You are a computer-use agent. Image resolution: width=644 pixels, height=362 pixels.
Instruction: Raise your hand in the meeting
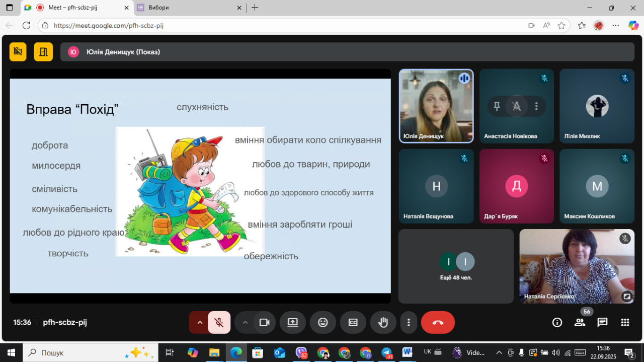[x=383, y=323]
